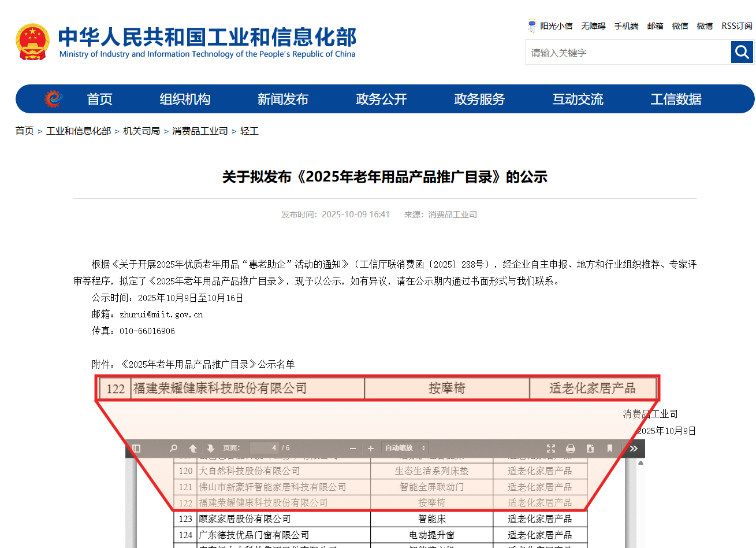Click the 阳光小信 robot assistant icon

(x=532, y=26)
